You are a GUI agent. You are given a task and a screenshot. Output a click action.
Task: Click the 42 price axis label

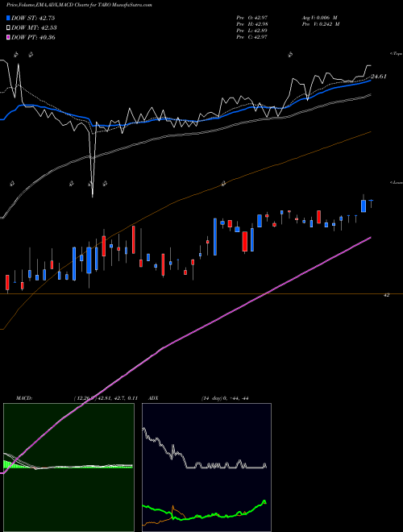click(x=386, y=295)
